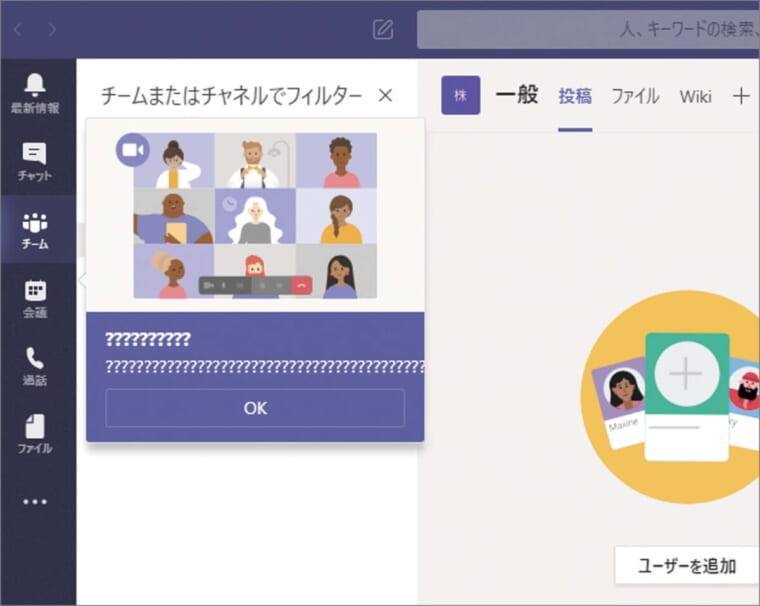Click the 株 team avatar icon
Screen dimensions: 760x606
(461, 95)
